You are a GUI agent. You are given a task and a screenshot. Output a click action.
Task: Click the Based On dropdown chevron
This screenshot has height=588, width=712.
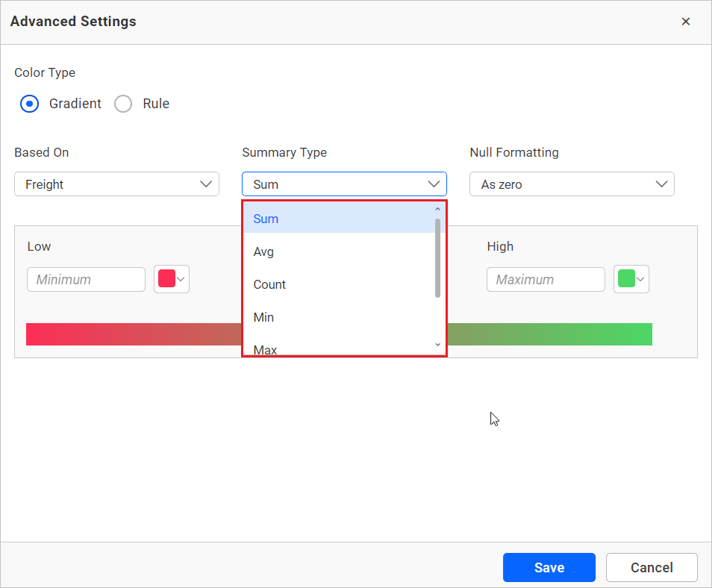tap(206, 184)
